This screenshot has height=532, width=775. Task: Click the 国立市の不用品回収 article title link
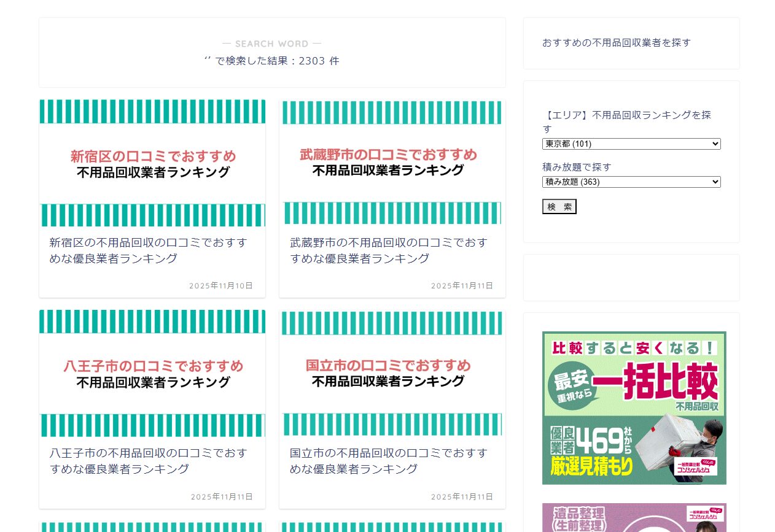389,461
